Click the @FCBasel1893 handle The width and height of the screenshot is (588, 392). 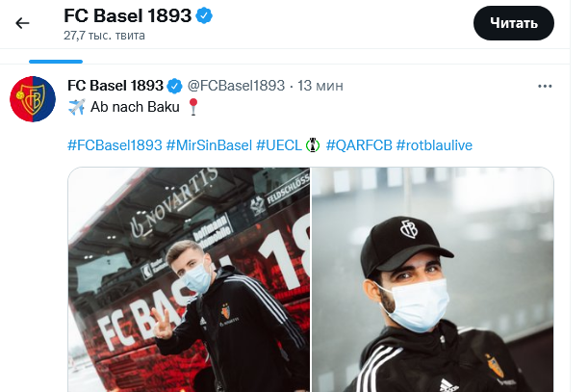pos(236,86)
